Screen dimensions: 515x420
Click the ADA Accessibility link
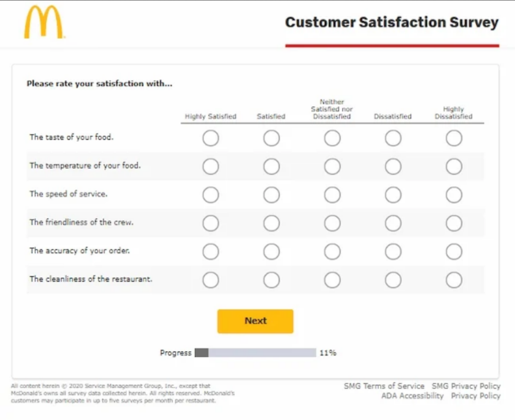(x=413, y=396)
